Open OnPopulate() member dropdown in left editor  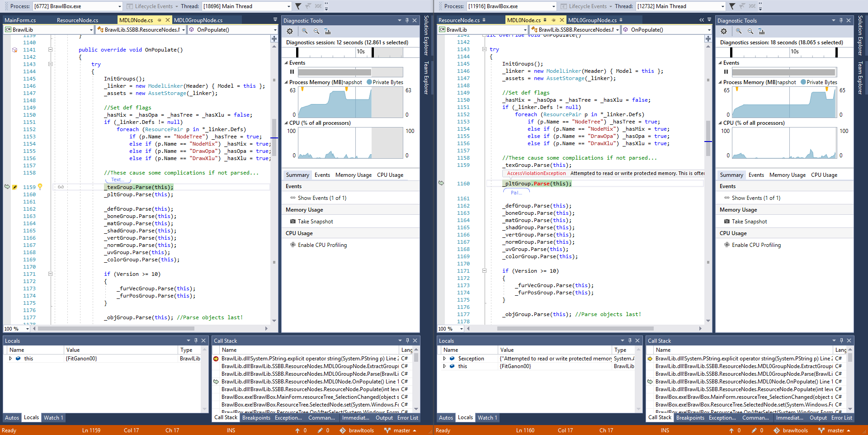(232, 30)
